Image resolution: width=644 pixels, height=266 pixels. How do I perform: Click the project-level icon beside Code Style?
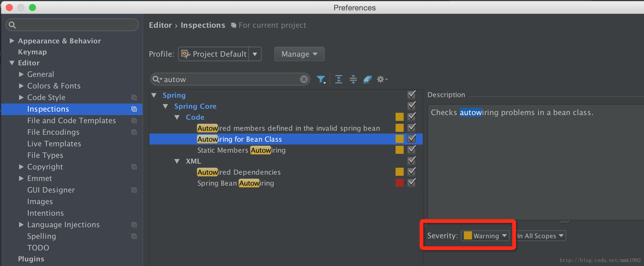click(x=134, y=97)
